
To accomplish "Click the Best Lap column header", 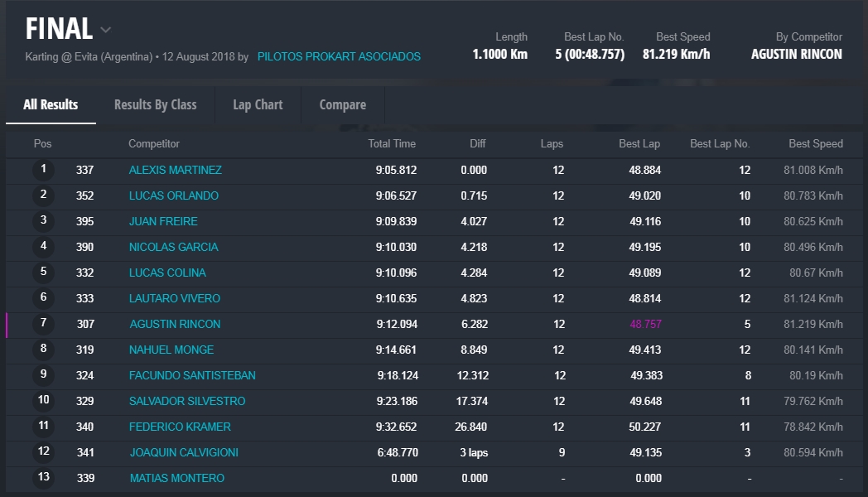I will pyautogui.click(x=639, y=144).
